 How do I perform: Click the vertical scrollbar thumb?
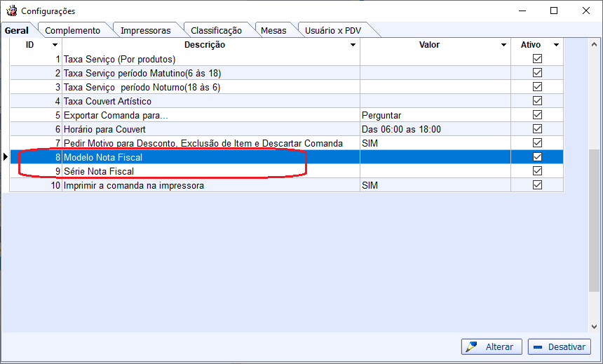point(595,221)
